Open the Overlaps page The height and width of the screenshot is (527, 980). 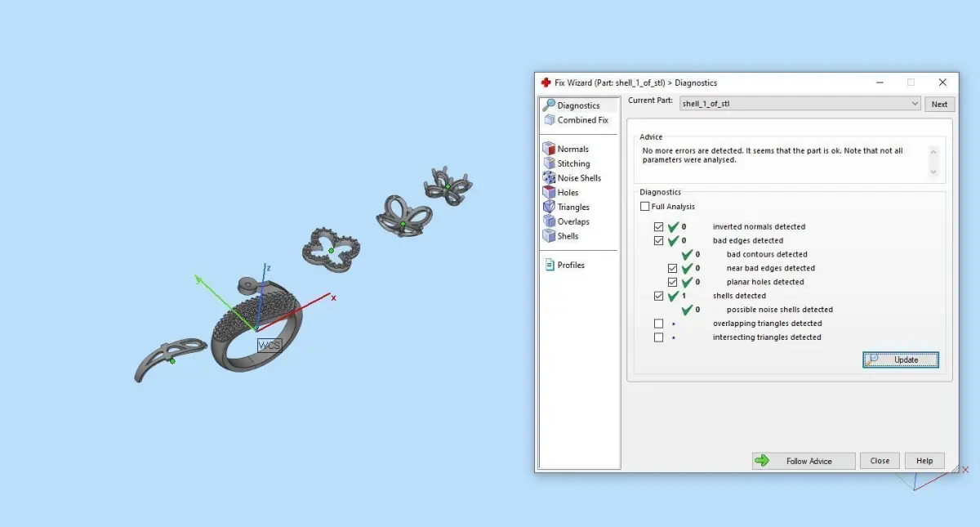[573, 221]
